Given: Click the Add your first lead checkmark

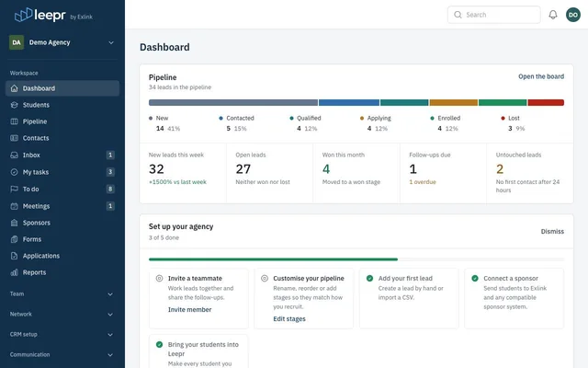Looking at the screenshot, I should (369, 278).
